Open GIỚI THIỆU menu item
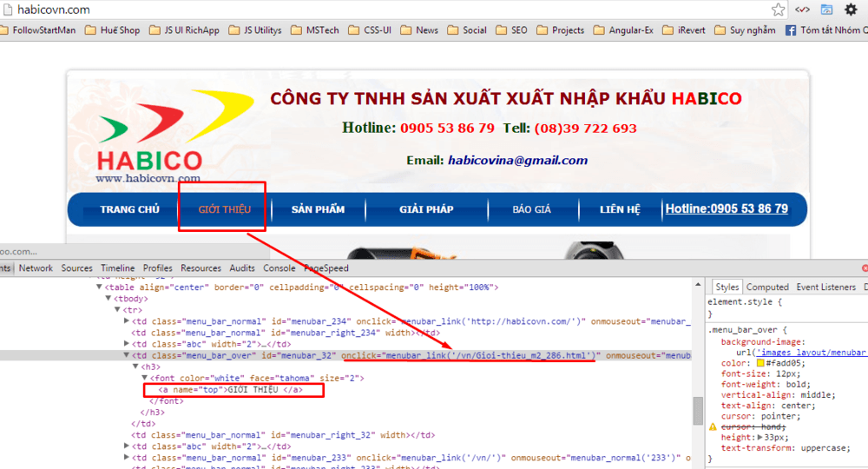The width and height of the screenshot is (868, 469). [x=224, y=209]
